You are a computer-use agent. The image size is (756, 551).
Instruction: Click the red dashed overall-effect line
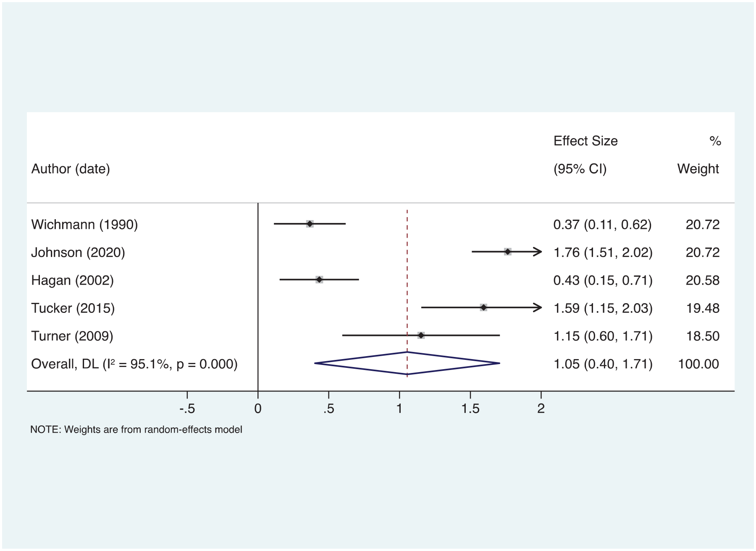coord(407,293)
